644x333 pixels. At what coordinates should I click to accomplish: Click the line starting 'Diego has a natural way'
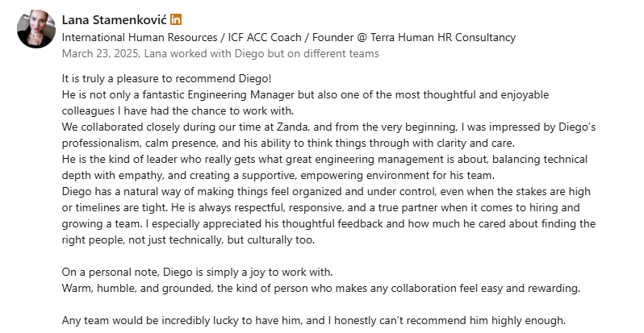(326, 192)
